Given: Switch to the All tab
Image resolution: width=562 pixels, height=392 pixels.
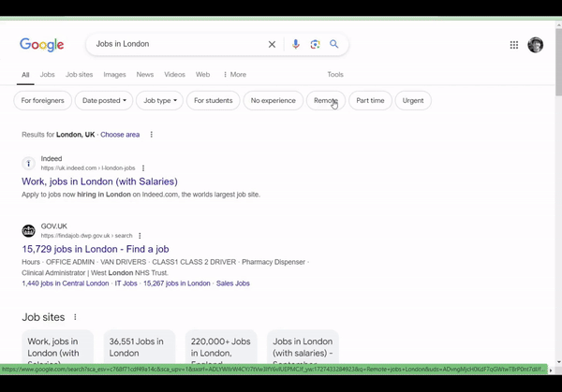Looking at the screenshot, I should (x=25, y=75).
